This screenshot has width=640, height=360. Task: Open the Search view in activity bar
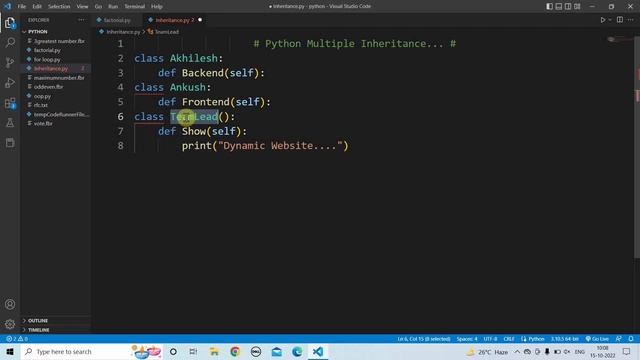(x=10, y=42)
